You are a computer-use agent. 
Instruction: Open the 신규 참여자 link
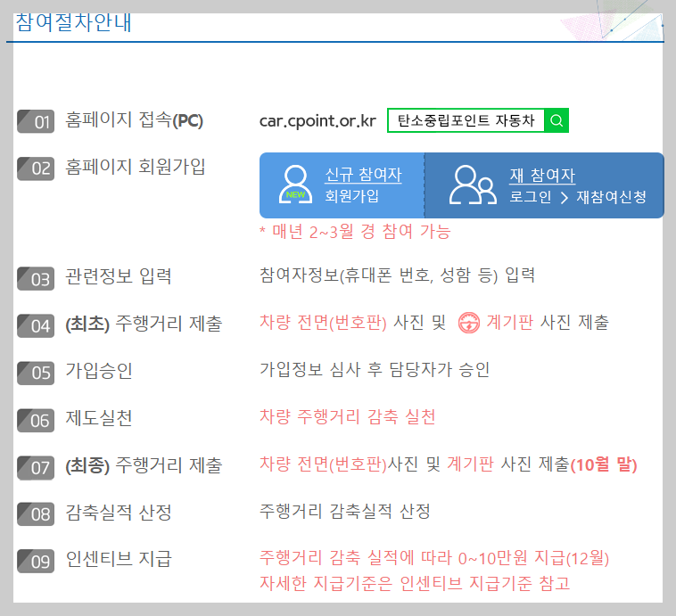point(363,175)
